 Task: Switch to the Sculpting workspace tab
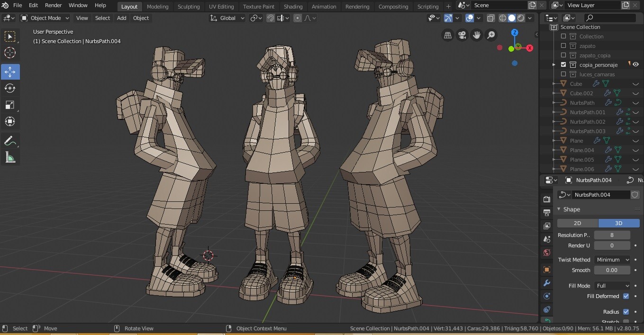coord(188,7)
